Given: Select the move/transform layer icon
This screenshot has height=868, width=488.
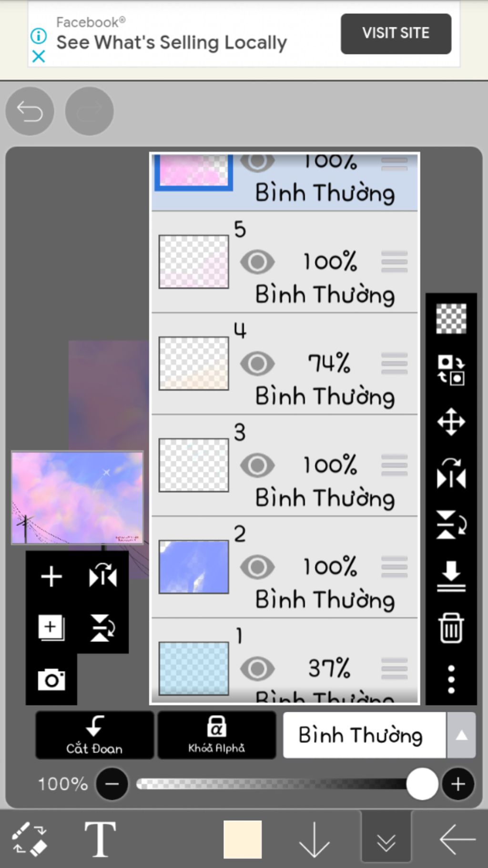Looking at the screenshot, I should point(451,422).
